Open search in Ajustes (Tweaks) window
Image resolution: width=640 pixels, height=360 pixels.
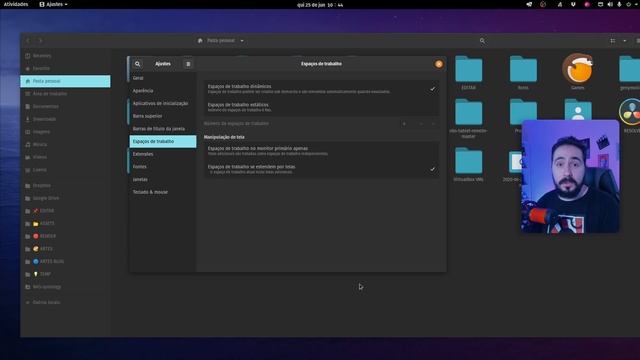(138, 64)
